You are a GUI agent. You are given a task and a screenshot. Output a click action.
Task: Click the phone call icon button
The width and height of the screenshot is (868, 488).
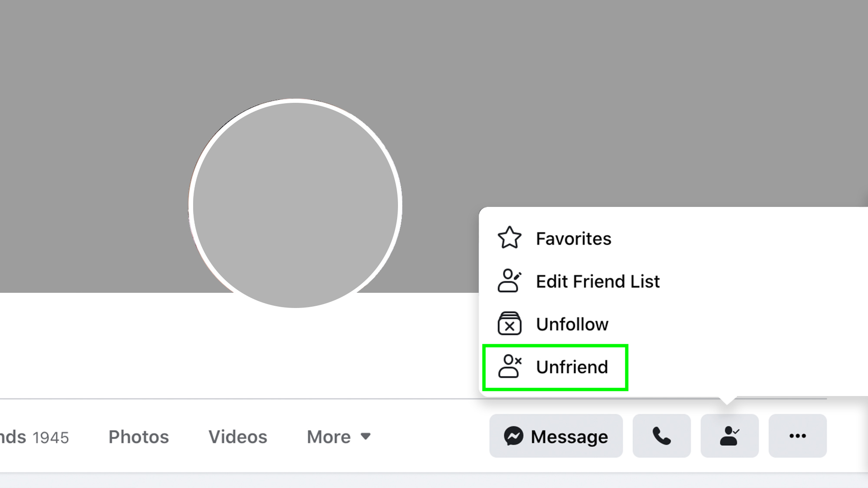tap(661, 436)
